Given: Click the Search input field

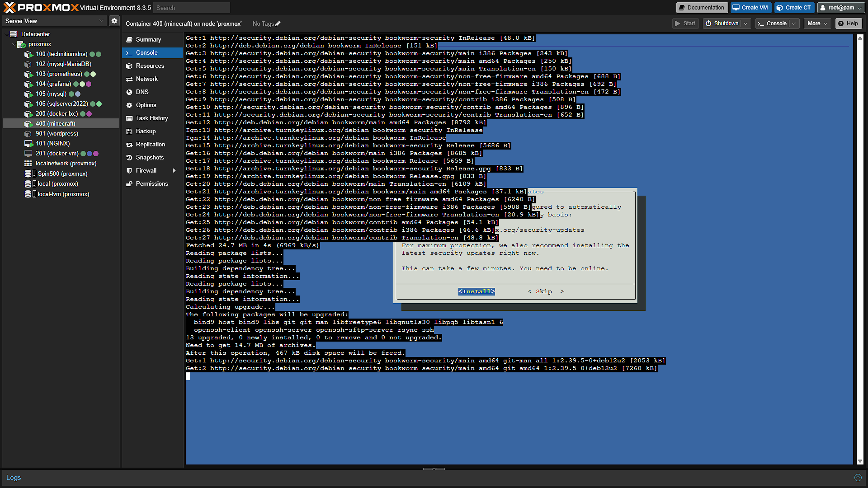Looking at the screenshot, I should point(192,8).
